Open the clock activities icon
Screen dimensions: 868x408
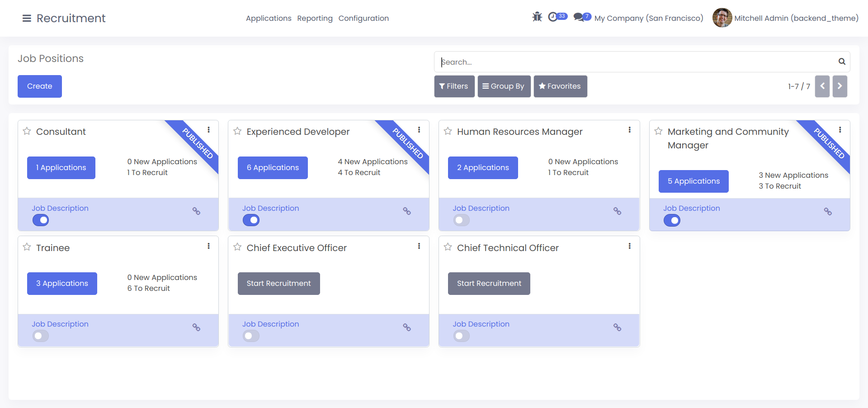click(x=553, y=17)
